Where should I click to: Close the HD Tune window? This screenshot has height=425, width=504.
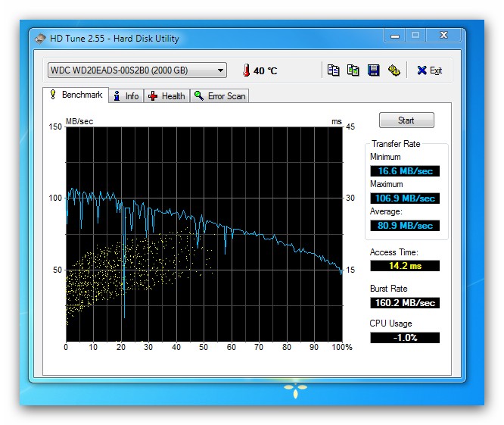[x=443, y=35]
